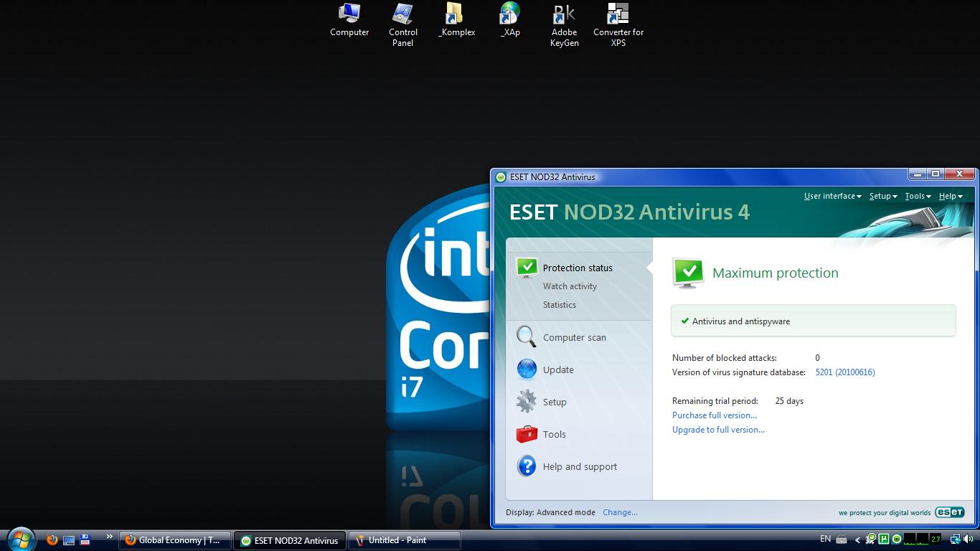Open the Control Panel desktop icon

[x=402, y=25]
